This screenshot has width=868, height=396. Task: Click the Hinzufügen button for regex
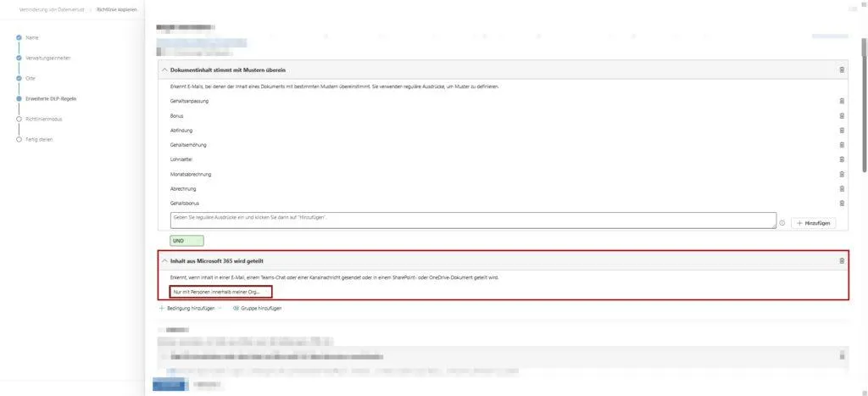[813, 223]
